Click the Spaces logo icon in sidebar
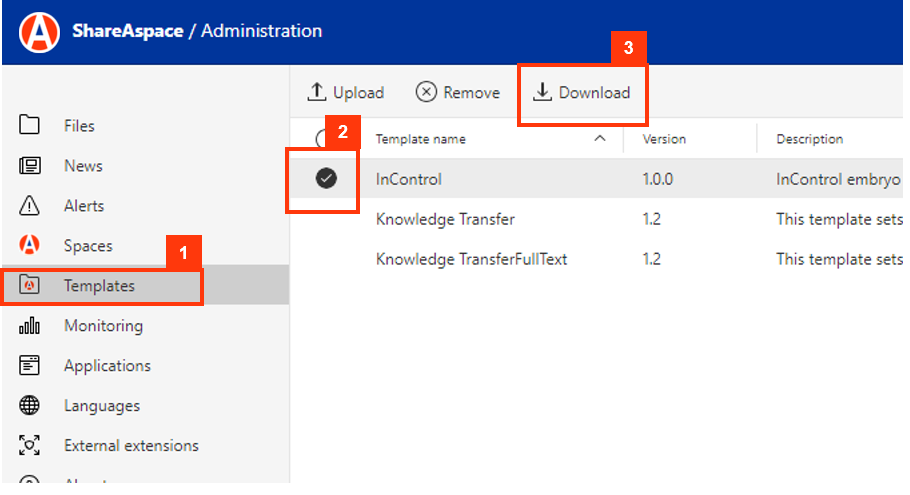 point(29,245)
